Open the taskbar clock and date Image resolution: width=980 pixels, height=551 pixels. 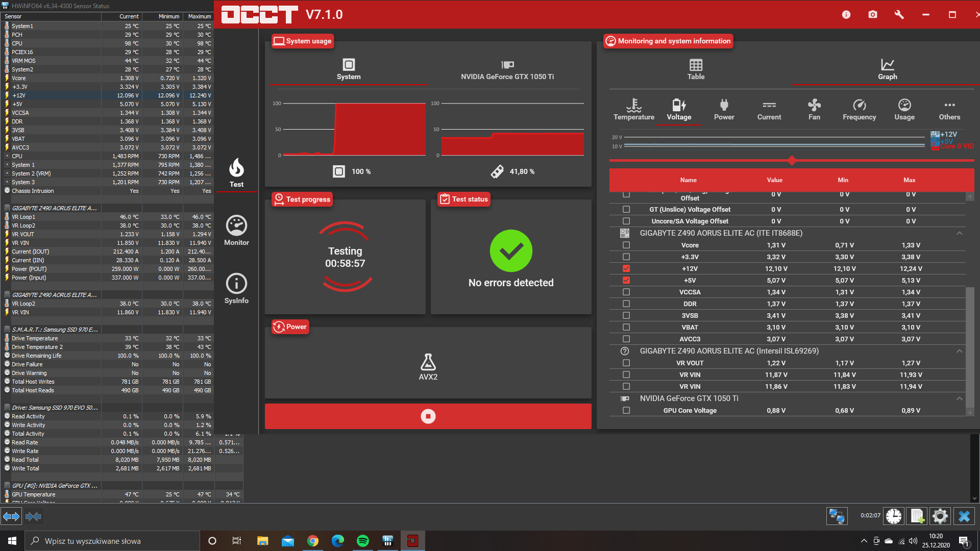click(x=936, y=541)
